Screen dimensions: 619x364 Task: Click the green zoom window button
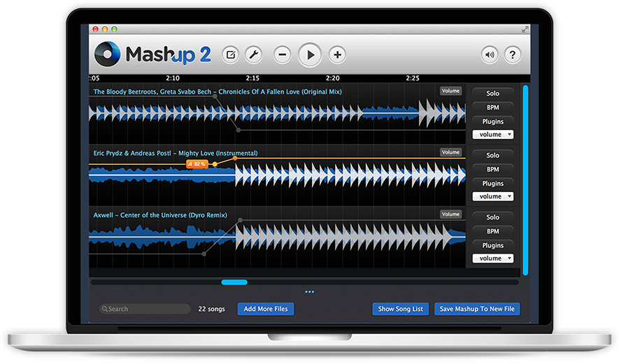pyautogui.click(x=114, y=29)
